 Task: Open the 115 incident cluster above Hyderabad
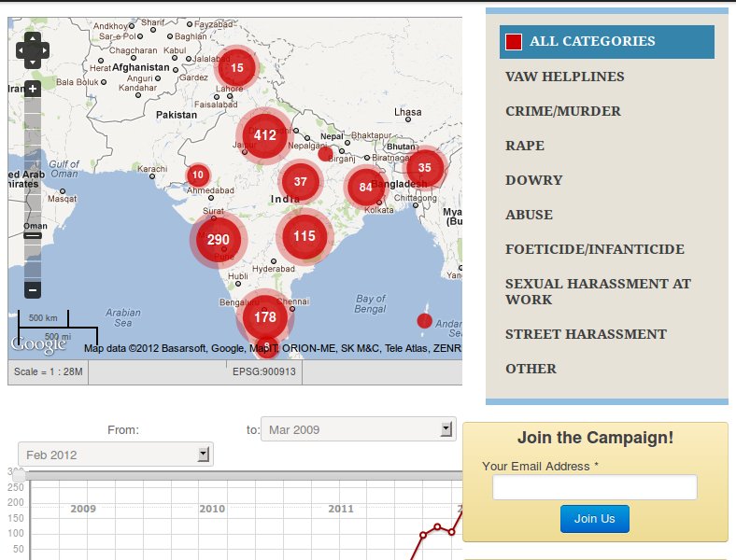click(304, 236)
